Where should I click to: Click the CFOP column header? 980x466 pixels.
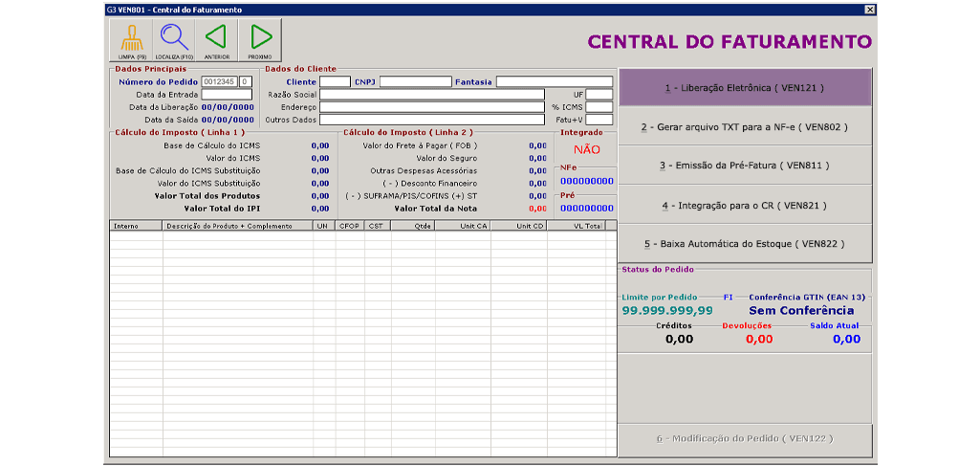pyautogui.click(x=350, y=226)
